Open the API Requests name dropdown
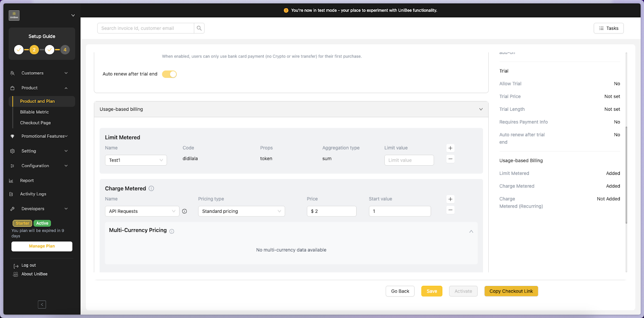The width and height of the screenshot is (644, 318). tap(142, 211)
